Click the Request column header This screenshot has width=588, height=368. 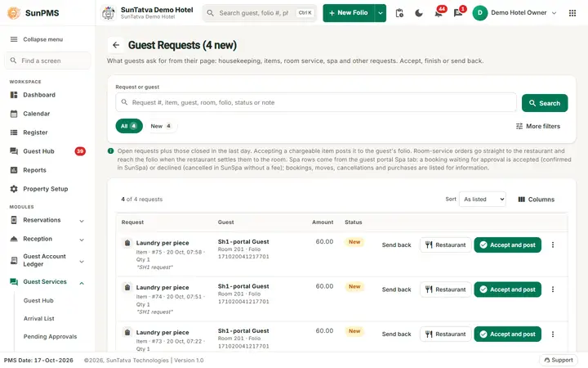pyautogui.click(x=132, y=222)
